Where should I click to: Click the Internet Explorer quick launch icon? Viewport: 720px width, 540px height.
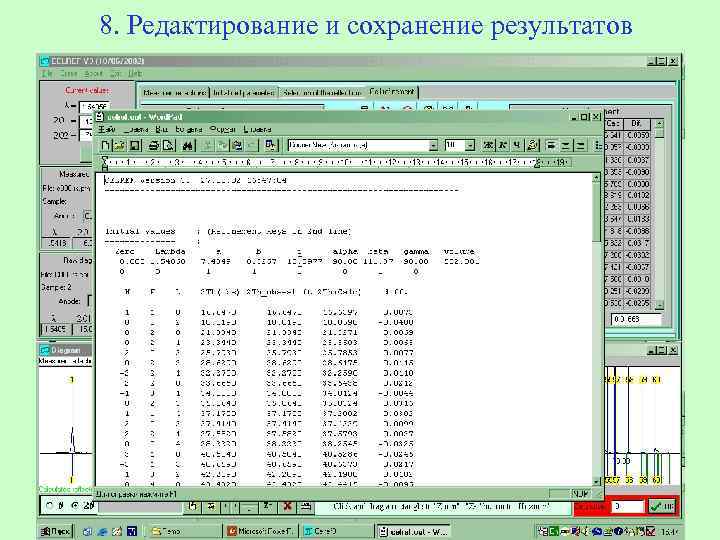click(x=102, y=531)
